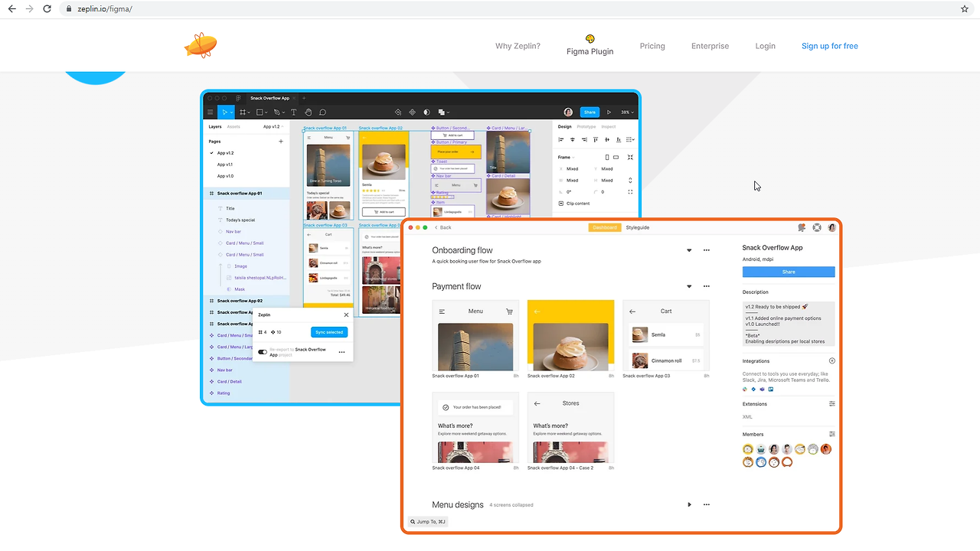Expand the Menu designs section
Viewport: 980px width, 551px height.
tap(689, 504)
